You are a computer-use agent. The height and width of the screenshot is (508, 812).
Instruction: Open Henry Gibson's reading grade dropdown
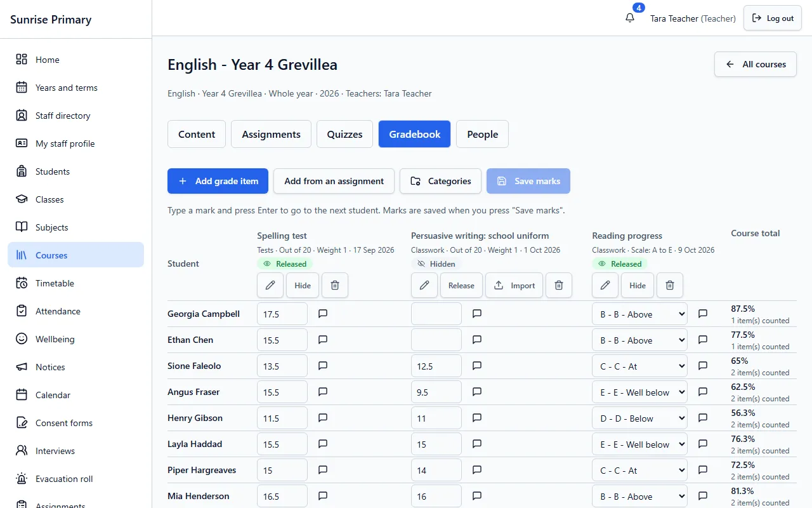(639, 418)
